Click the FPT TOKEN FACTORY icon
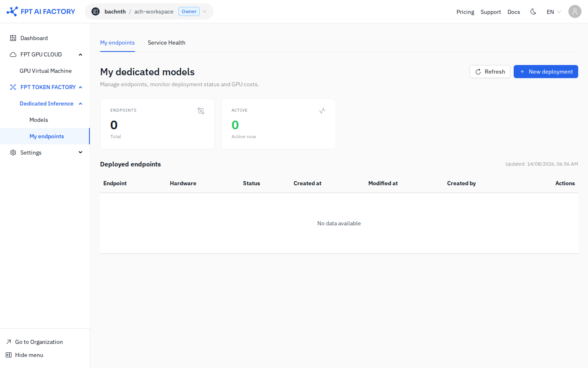This screenshot has height=368, width=588. coord(13,87)
